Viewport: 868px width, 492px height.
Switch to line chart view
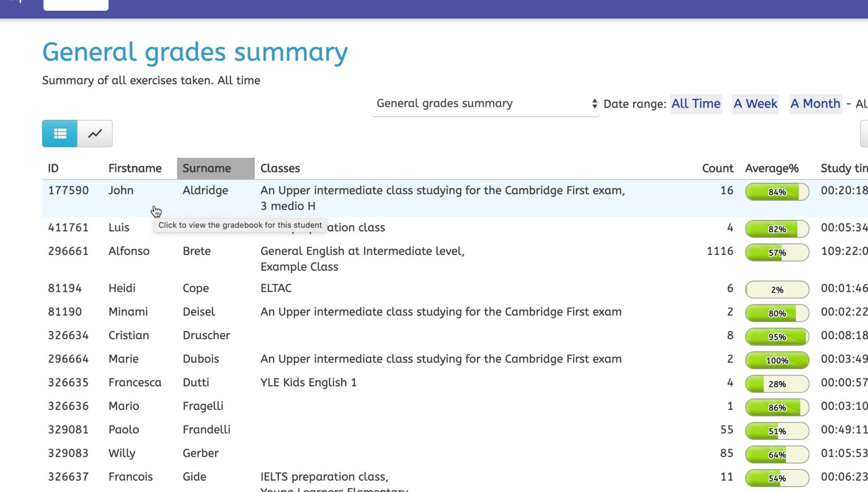click(95, 133)
